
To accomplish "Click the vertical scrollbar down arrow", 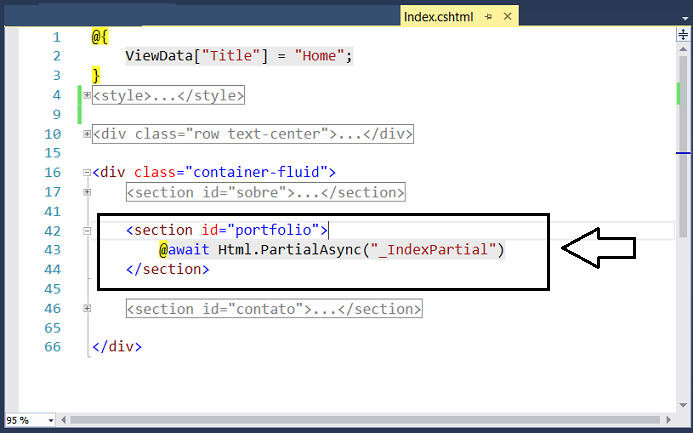I will click(x=683, y=405).
